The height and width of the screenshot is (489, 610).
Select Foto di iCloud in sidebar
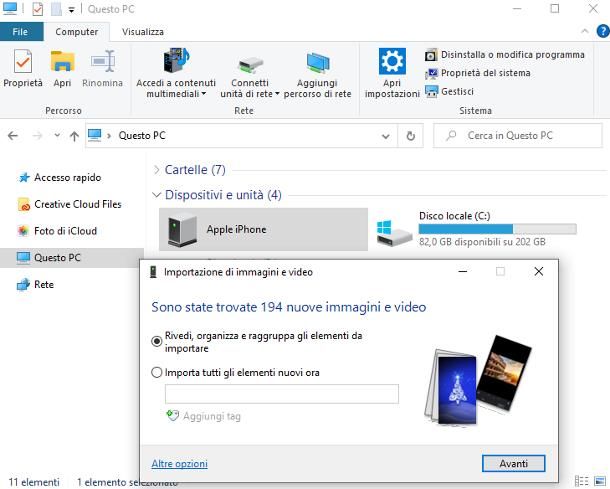click(x=58, y=231)
